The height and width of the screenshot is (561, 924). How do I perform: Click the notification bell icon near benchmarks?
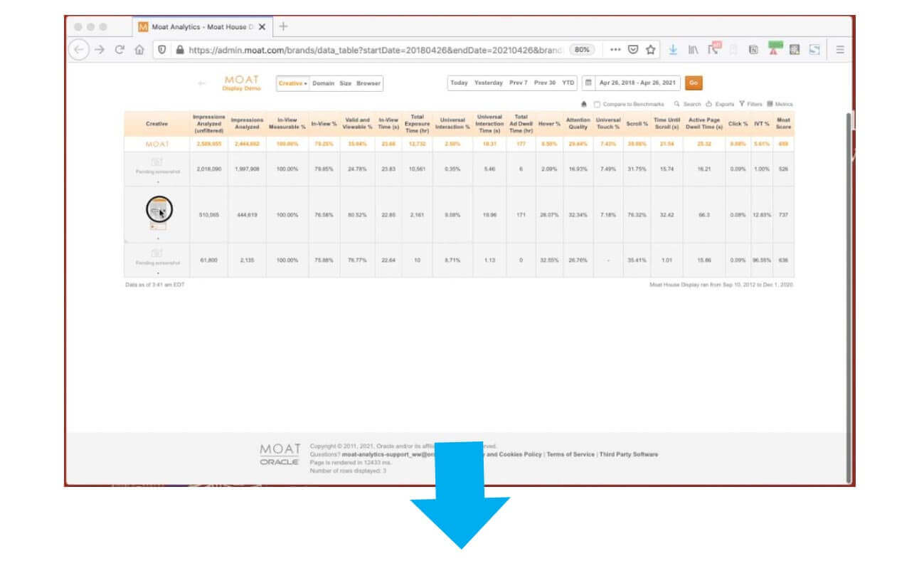(585, 104)
